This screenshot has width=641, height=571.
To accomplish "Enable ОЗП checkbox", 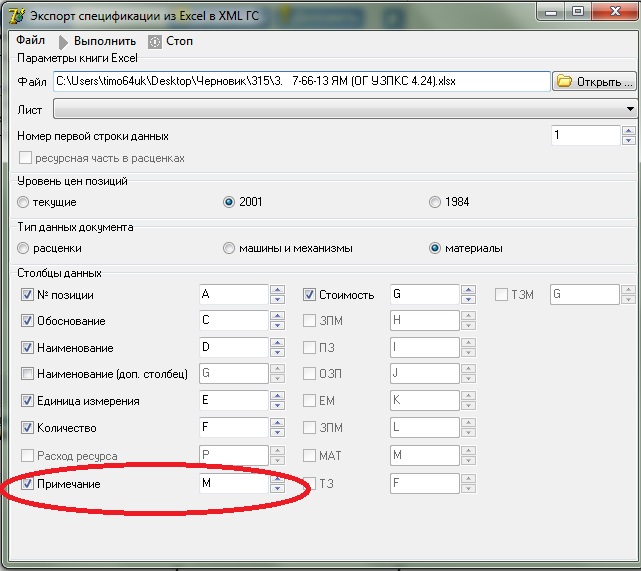I will coord(309,374).
